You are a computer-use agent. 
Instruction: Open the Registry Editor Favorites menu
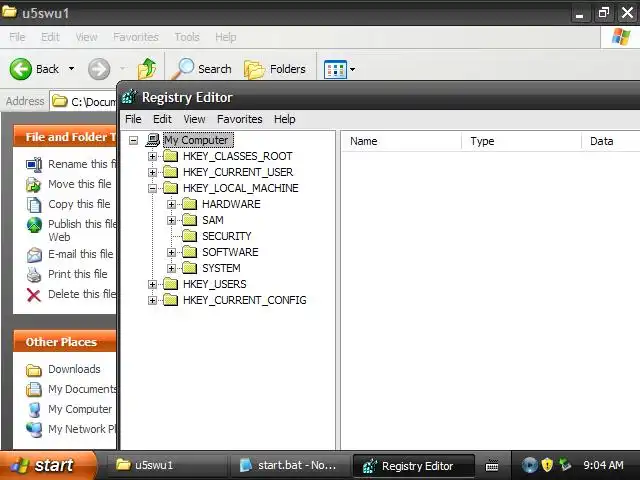tap(240, 119)
